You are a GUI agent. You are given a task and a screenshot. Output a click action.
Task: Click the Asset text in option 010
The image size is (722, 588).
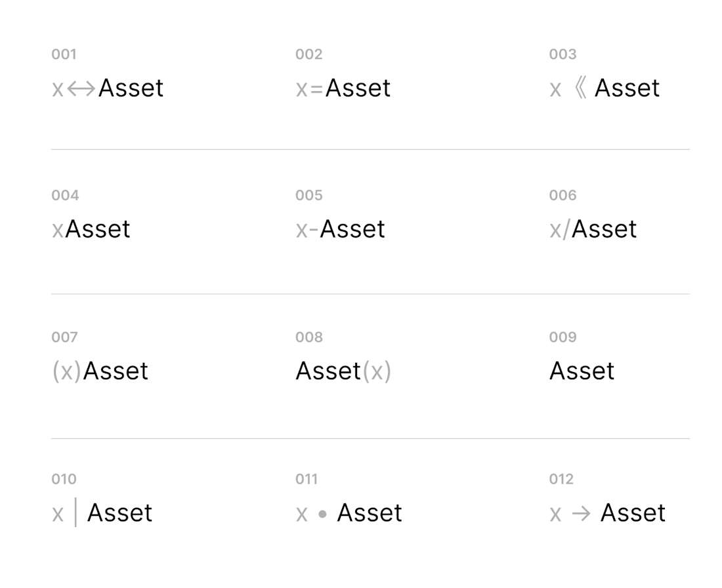point(119,513)
